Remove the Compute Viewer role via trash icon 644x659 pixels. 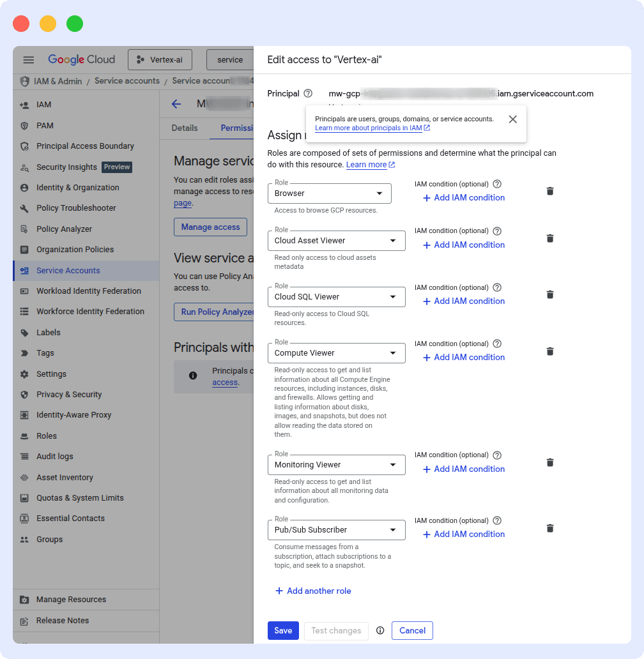coord(550,351)
